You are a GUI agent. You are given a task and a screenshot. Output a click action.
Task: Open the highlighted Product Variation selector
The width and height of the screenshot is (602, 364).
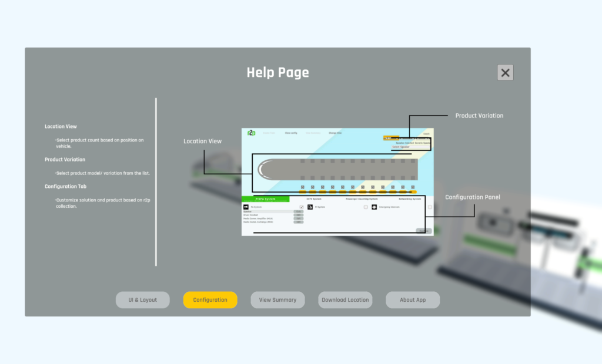tap(391, 138)
